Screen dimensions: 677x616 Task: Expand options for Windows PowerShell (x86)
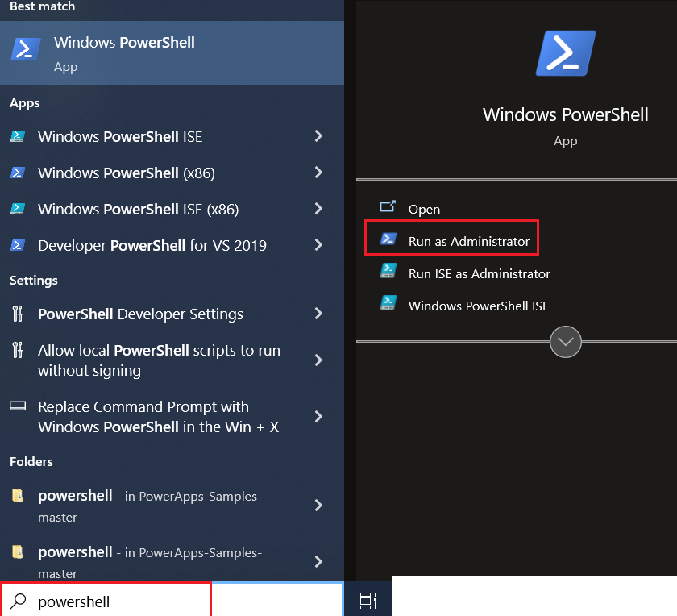pos(318,173)
